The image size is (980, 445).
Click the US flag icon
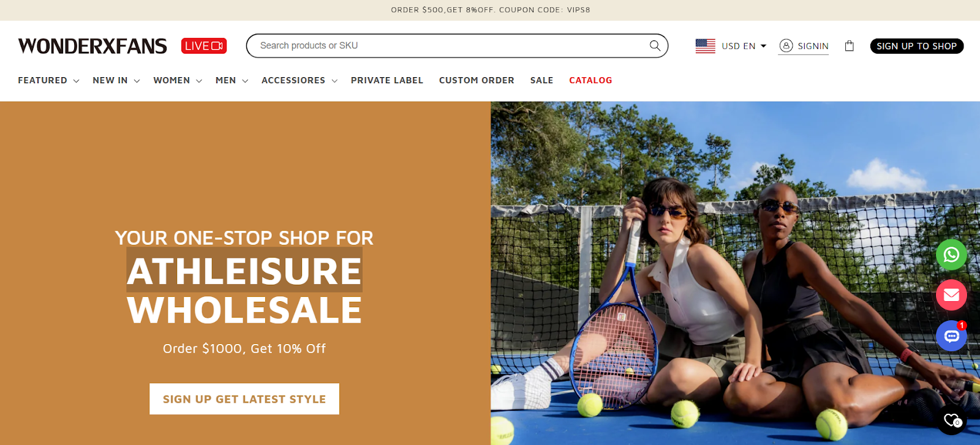pos(706,46)
